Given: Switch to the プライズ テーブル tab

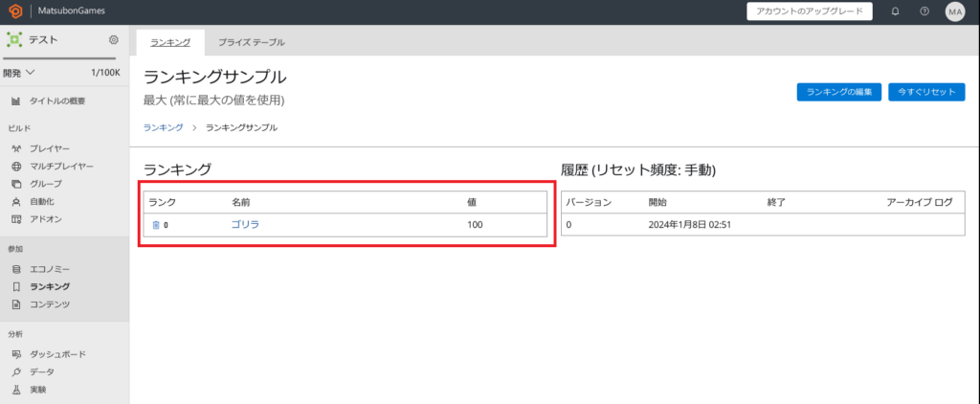Looking at the screenshot, I should [x=252, y=42].
